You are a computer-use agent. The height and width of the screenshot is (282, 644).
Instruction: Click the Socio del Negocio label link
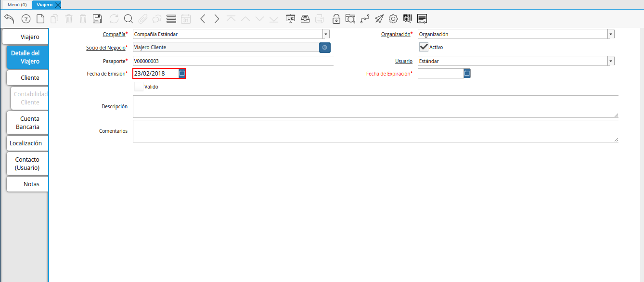(x=105, y=48)
